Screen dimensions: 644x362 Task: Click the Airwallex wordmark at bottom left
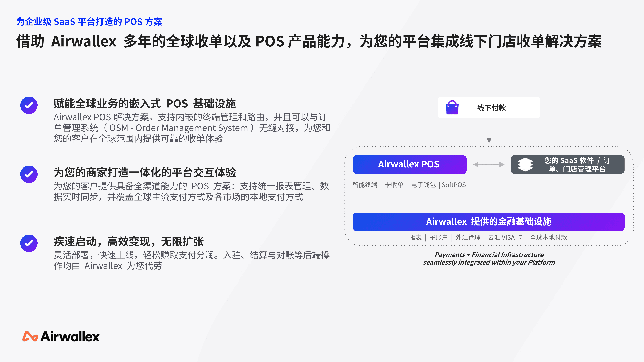pos(70,336)
